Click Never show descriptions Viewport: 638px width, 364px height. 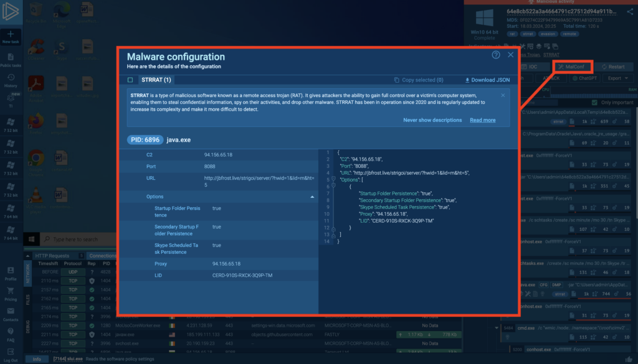coord(432,120)
